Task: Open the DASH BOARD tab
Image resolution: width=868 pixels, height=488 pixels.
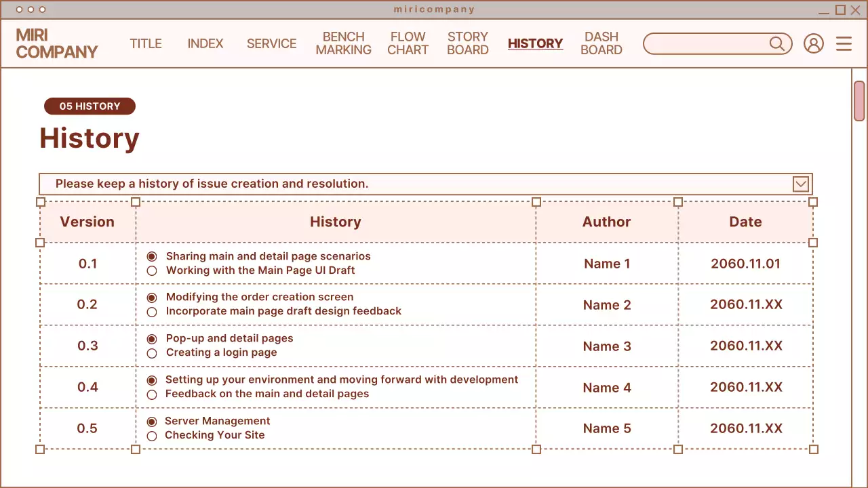Action: [601, 43]
